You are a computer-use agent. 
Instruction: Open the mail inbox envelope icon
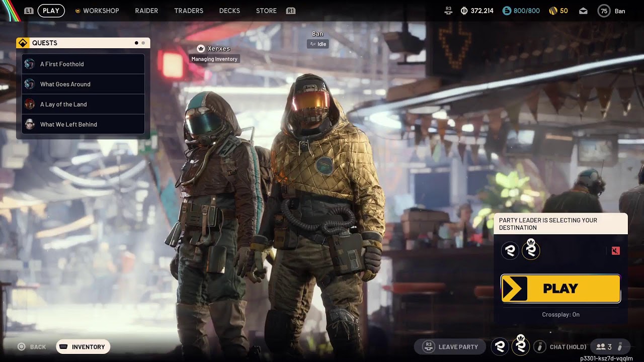click(583, 11)
